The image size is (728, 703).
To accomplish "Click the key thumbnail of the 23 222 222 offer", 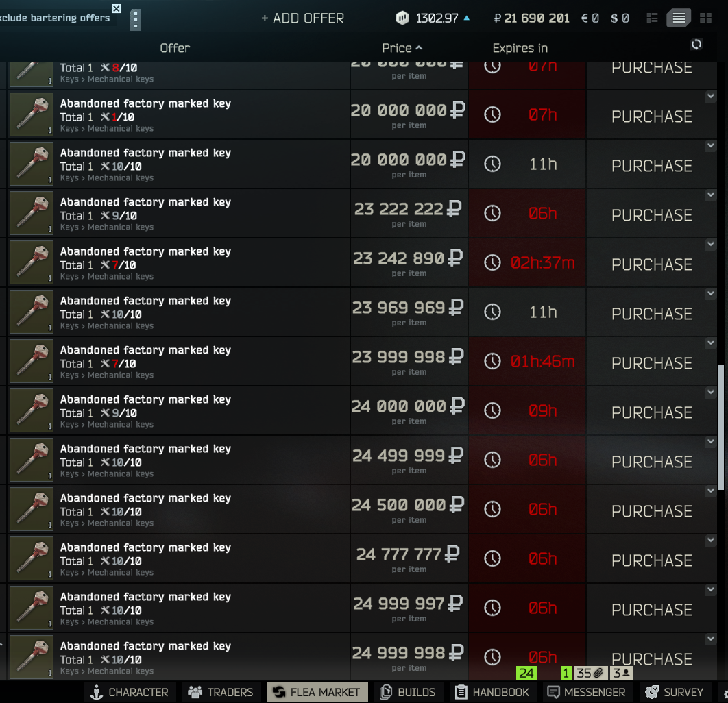I will tap(31, 214).
